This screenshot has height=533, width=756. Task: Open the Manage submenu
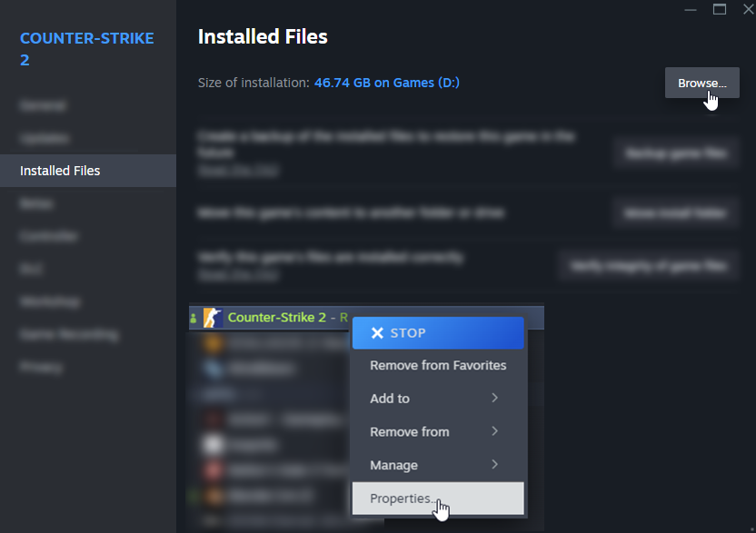click(x=438, y=465)
